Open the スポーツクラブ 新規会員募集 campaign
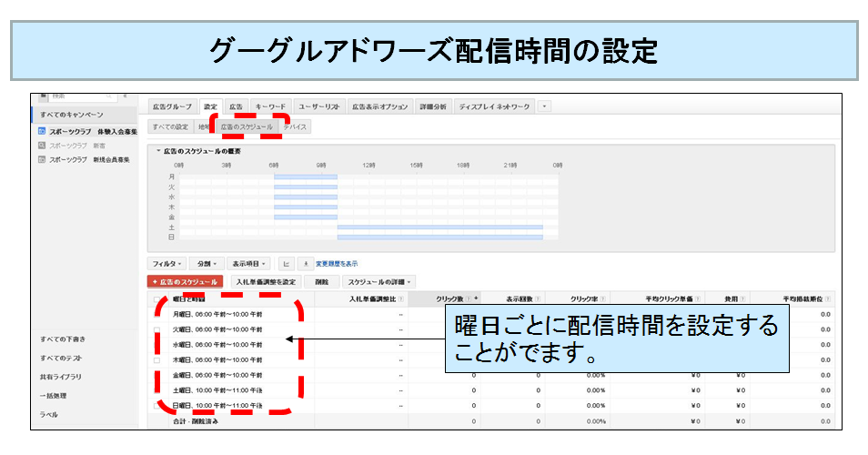The width and height of the screenshot is (868, 455). [x=89, y=159]
